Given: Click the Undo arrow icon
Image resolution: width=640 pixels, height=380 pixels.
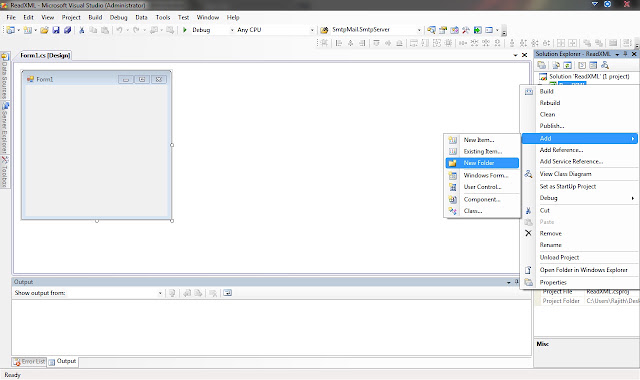Looking at the screenshot, I should pyautogui.click(x=119, y=30).
